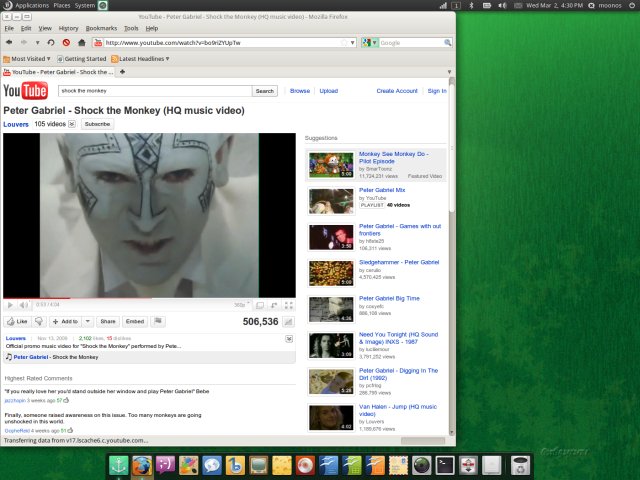Open the Bookmarks menu
640x480 pixels.
(101, 28)
